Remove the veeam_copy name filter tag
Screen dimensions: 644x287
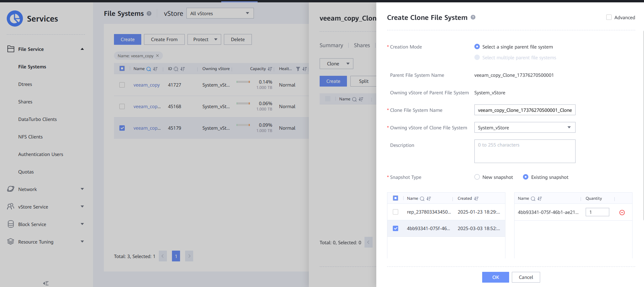tap(157, 56)
